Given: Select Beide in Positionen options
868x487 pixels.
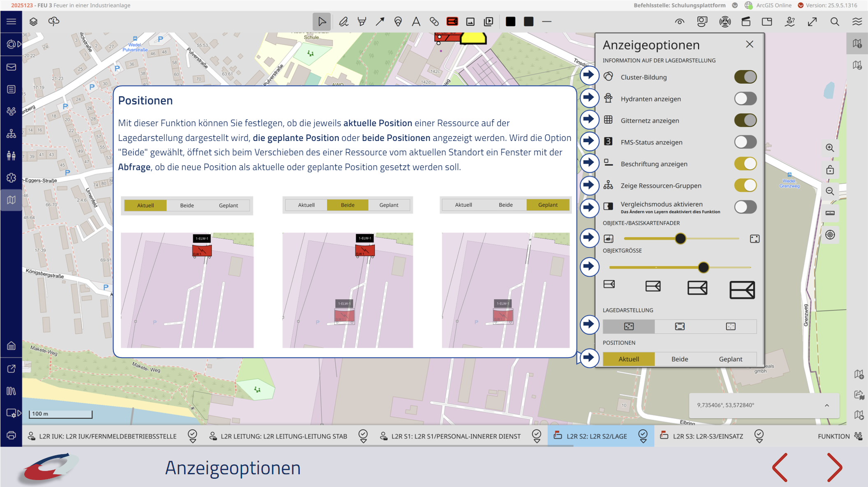Looking at the screenshot, I should click(679, 359).
